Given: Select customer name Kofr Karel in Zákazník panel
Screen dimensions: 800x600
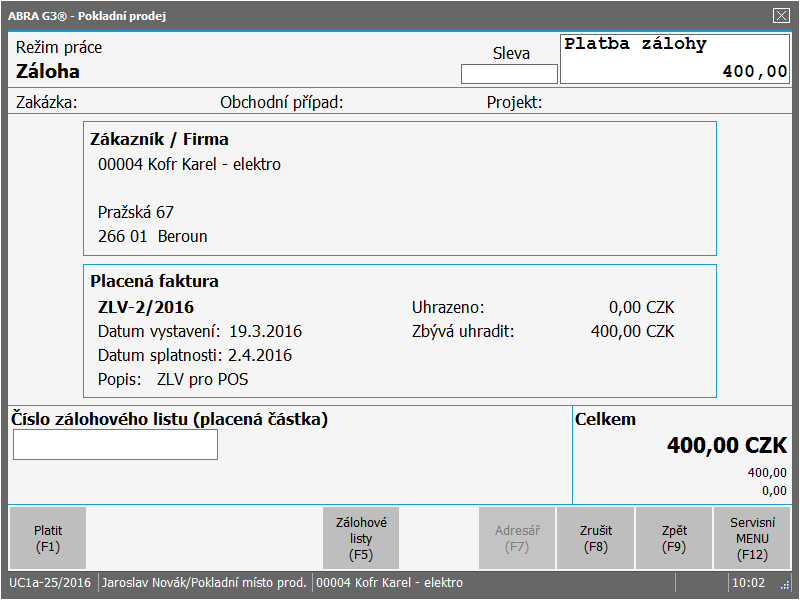Looking at the screenshot, I should pos(189,164).
